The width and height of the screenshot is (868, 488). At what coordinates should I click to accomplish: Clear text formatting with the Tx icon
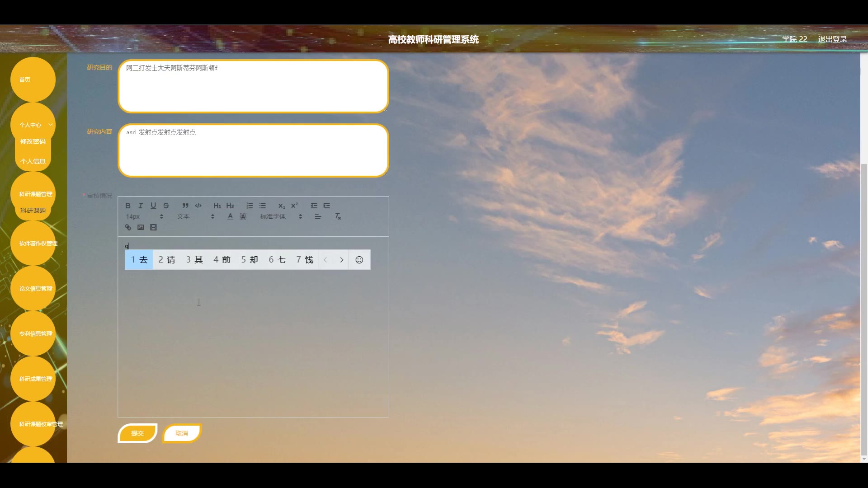point(338,216)
